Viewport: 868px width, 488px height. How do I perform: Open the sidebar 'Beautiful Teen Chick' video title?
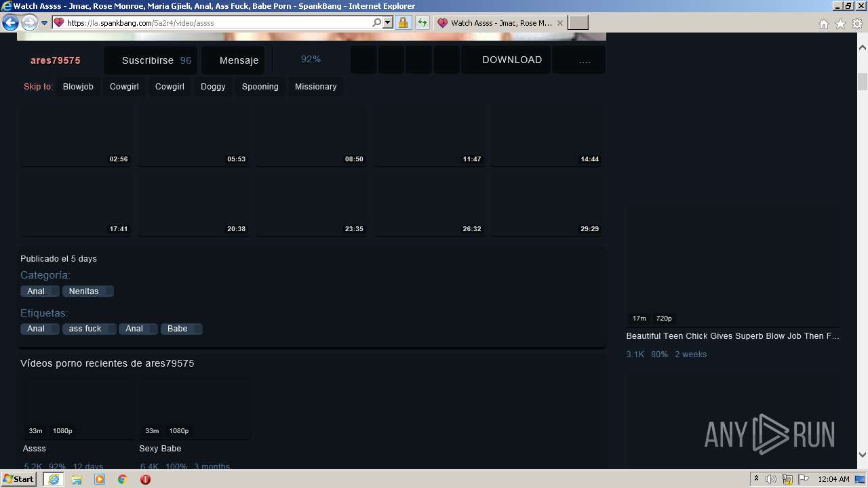pyautogui.click(x=732, y=336)
